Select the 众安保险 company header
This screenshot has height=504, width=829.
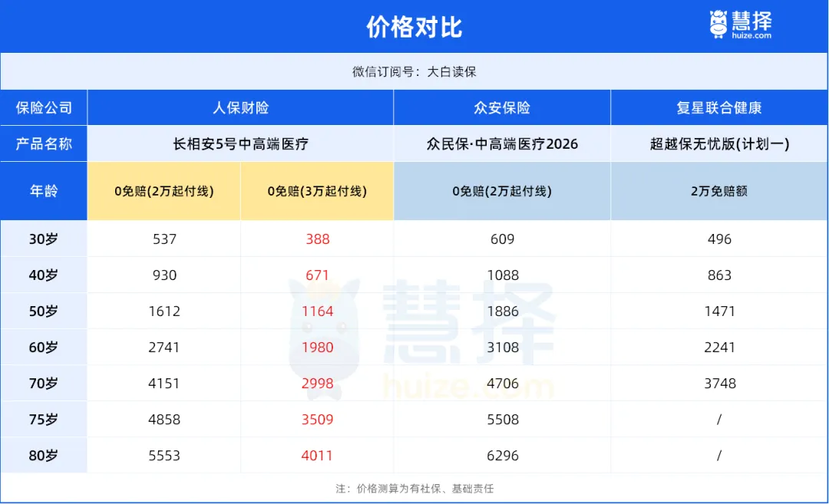click(502, 107)
